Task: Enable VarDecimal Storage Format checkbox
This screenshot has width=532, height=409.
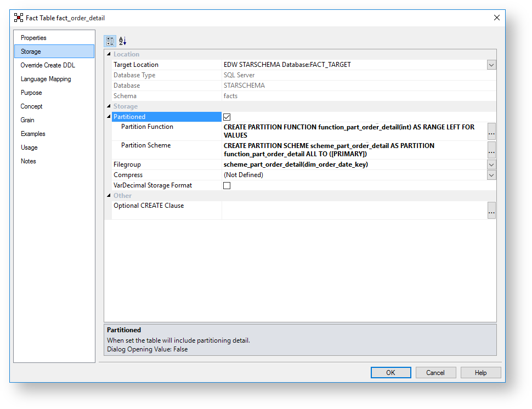Action: click(x=227, y=185)
